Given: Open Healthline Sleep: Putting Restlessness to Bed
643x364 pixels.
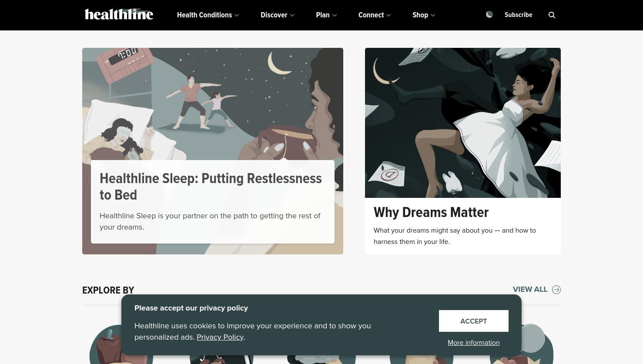Looking at the screenshot, I should pyautogui.click(x=211, y=187).
